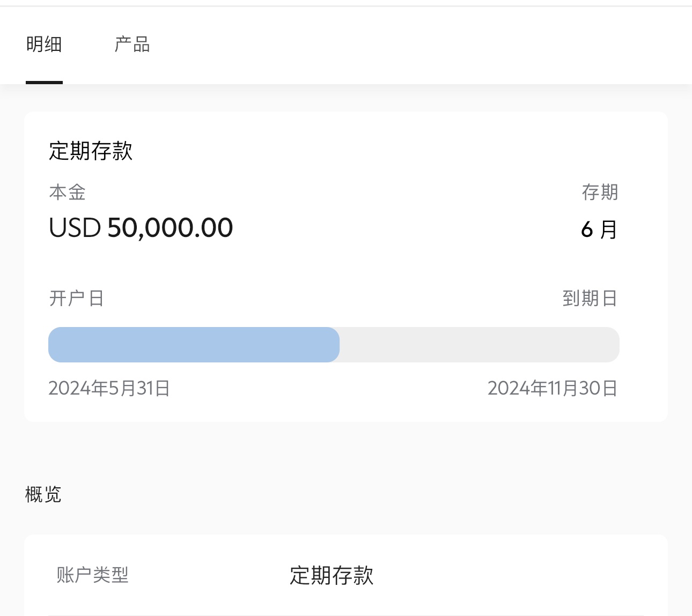Open the 产品 tab

pyautogui.click(x=132, y=44)
